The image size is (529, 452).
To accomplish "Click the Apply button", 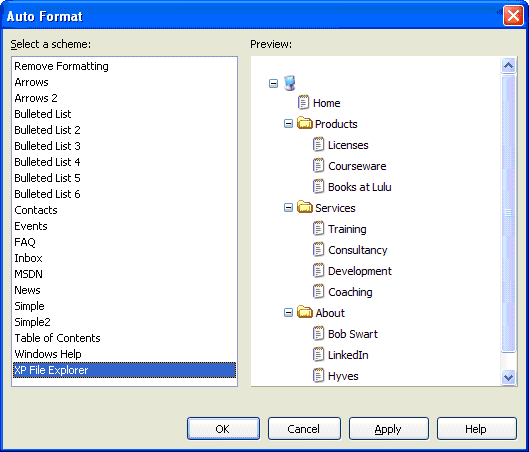I will coord(389,429).
